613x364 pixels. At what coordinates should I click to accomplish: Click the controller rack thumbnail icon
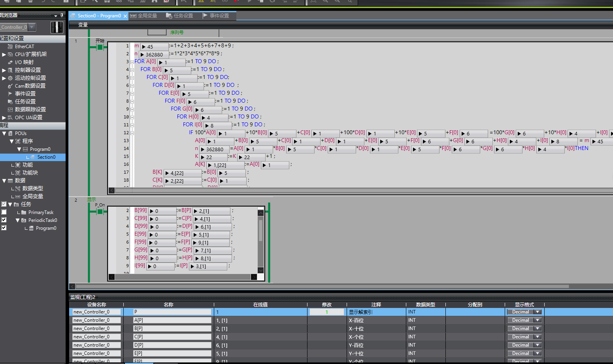click(x=57, y=27)
